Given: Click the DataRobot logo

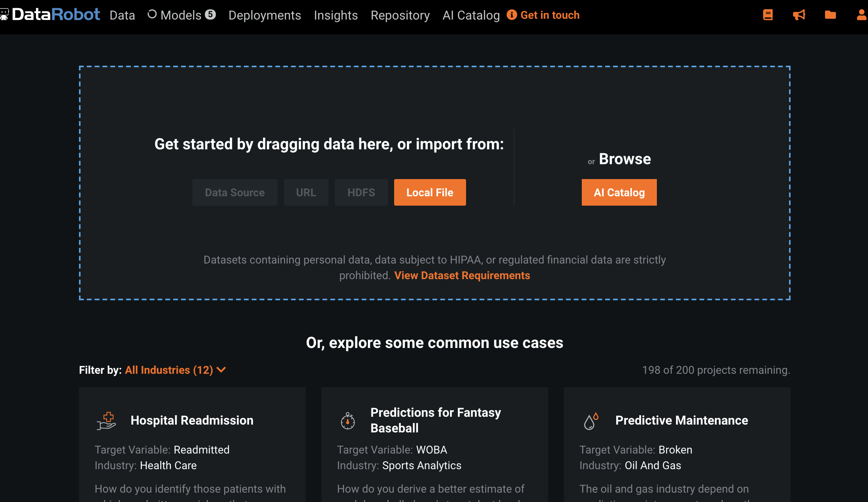Looking at the screenshot, I should 50,15.
